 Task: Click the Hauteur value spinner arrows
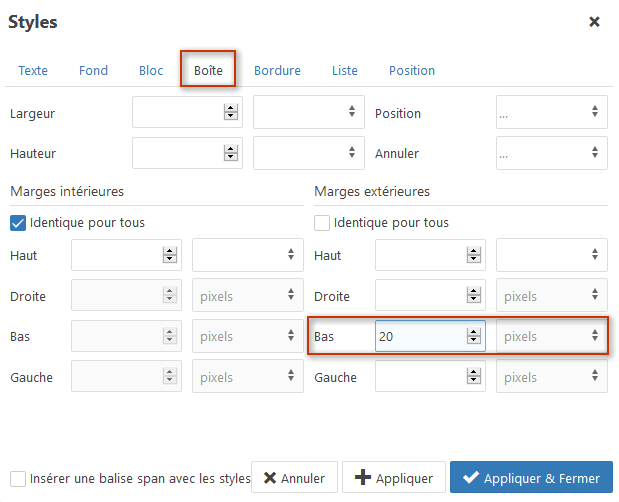(231, 153)
